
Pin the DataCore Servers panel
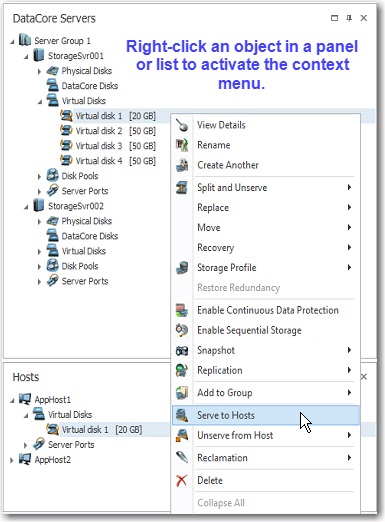349,18
